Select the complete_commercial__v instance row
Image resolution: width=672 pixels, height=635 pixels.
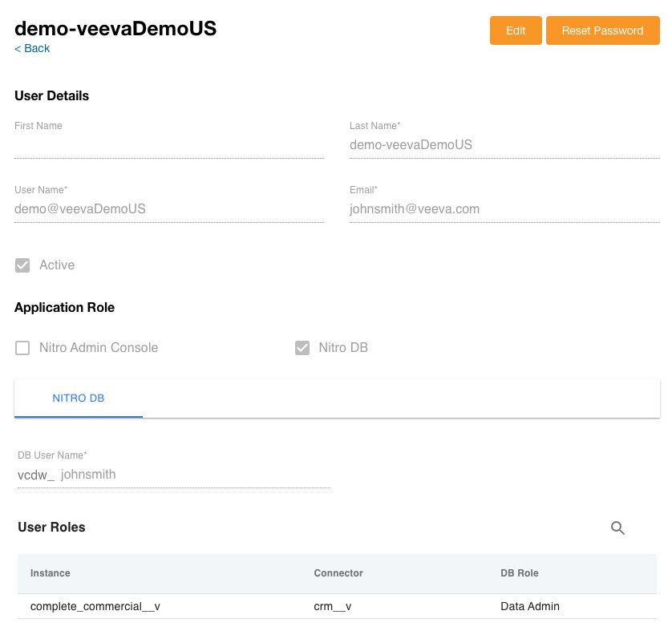click(95, 607)
